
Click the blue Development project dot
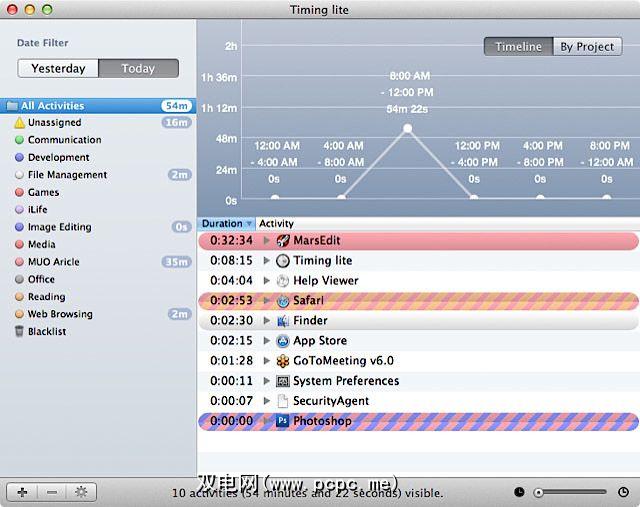pos(19,158)
